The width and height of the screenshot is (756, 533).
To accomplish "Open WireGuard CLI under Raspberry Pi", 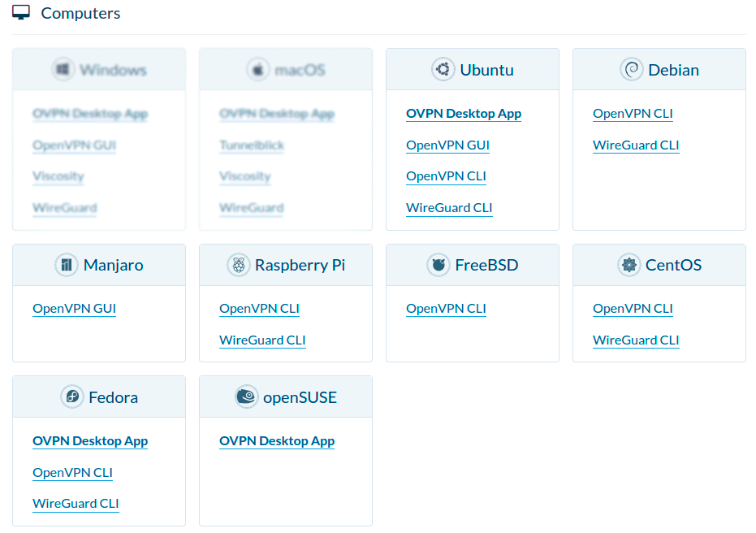I will pyautogui.click(x=262, y=340).
